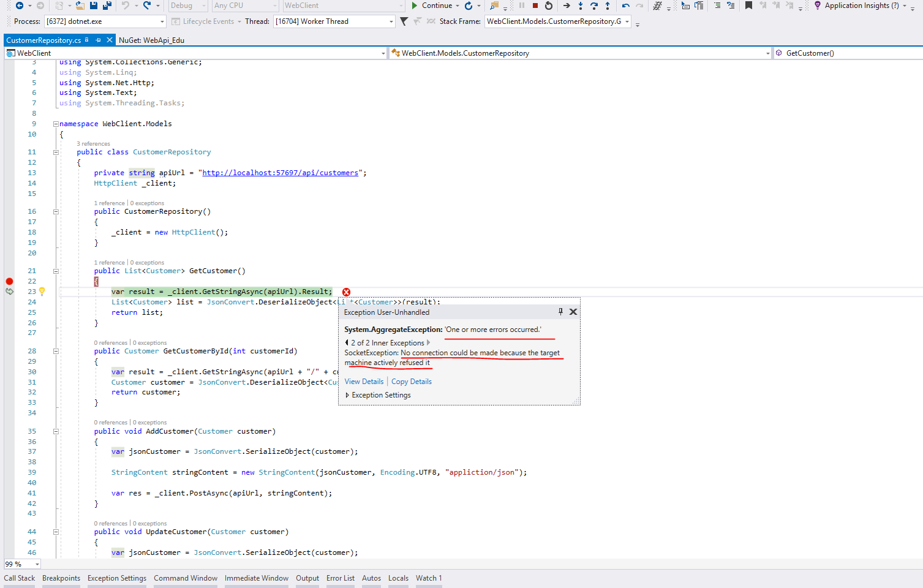Close the Exception User-Unhandled popup

tap(573, 312)
